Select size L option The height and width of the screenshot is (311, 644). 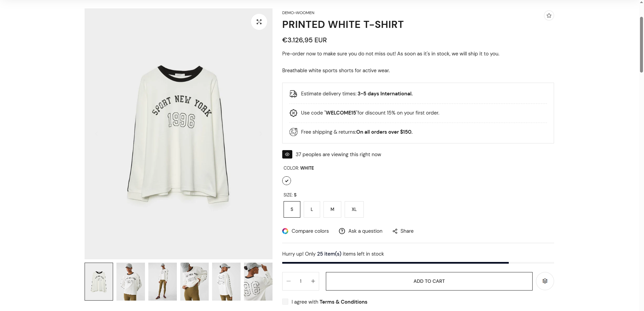(x=312, y=209)
